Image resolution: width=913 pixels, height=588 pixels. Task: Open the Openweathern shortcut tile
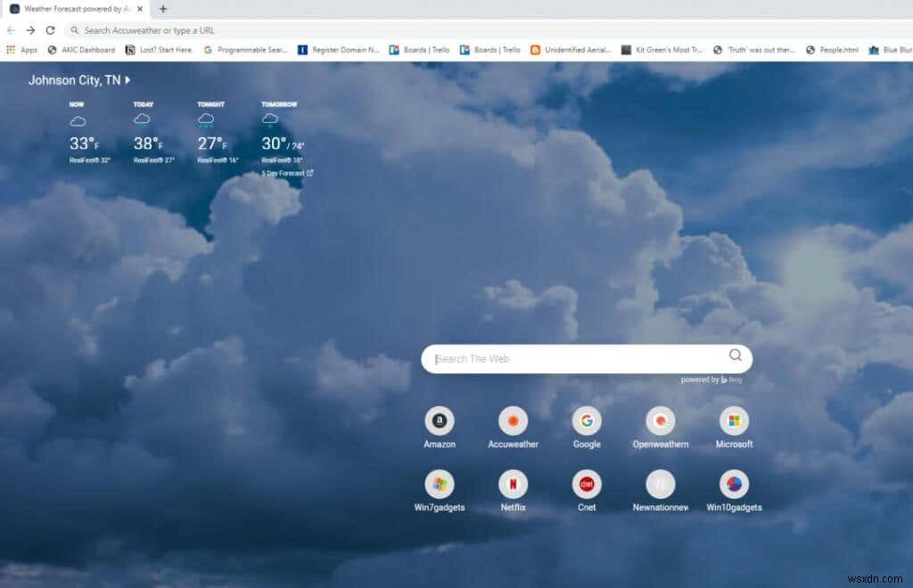click(x=660, y=421)
